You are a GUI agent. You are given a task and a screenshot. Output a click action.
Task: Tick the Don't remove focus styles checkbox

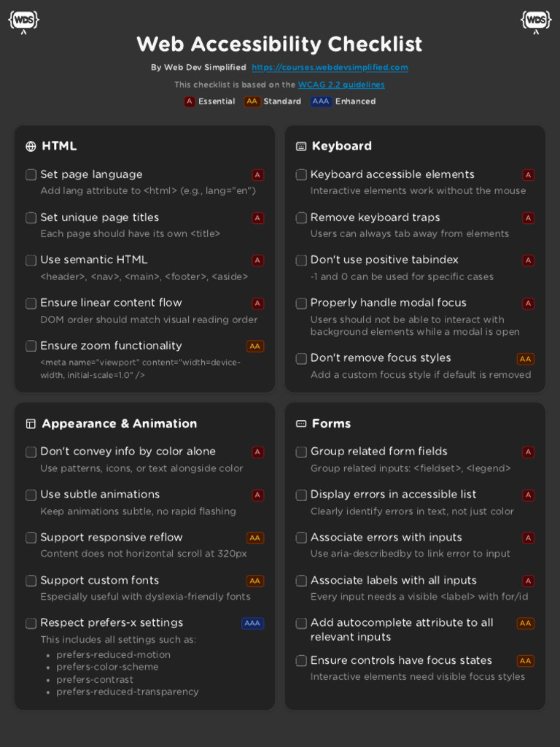(x=301, y=359)
